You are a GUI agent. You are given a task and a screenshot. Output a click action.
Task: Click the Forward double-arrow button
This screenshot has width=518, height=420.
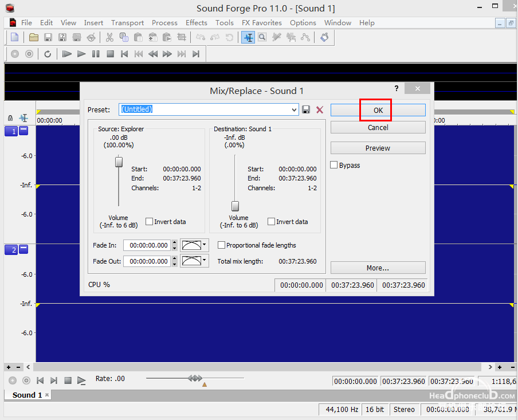(x=167, y=54)
